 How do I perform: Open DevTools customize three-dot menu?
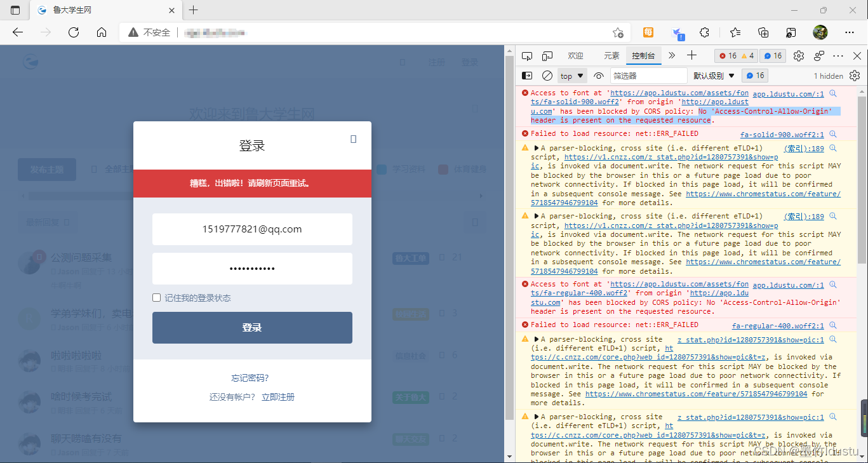(x=838, y=56)
